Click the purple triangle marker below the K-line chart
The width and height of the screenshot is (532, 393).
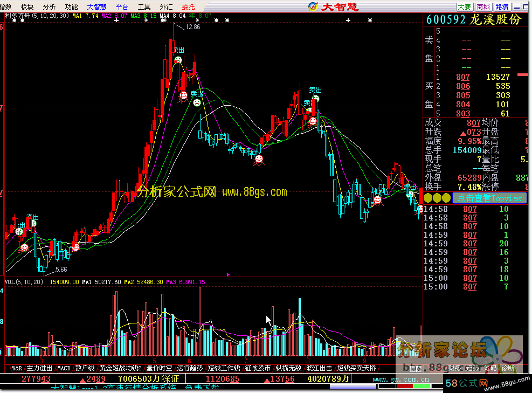point(228,274)
